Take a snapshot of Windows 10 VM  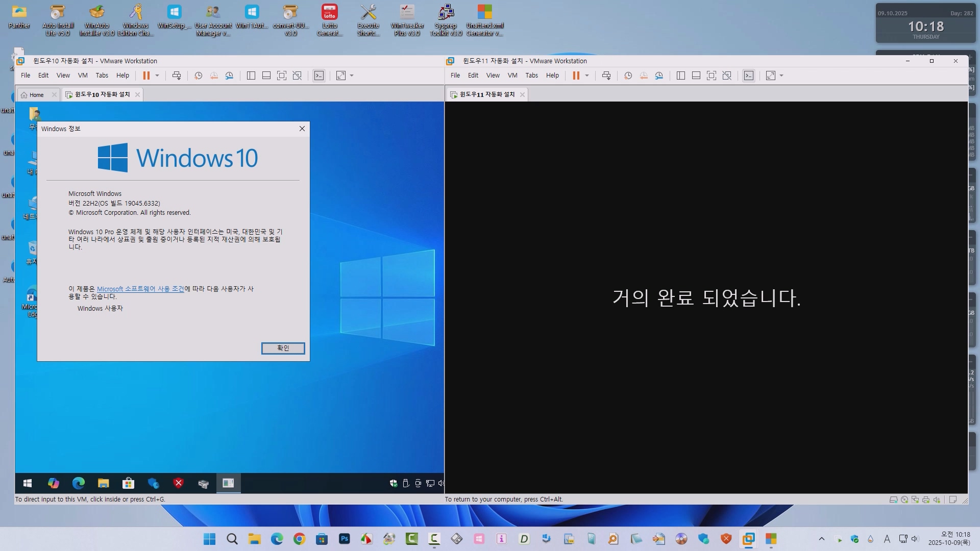click(x=199, y=76)
